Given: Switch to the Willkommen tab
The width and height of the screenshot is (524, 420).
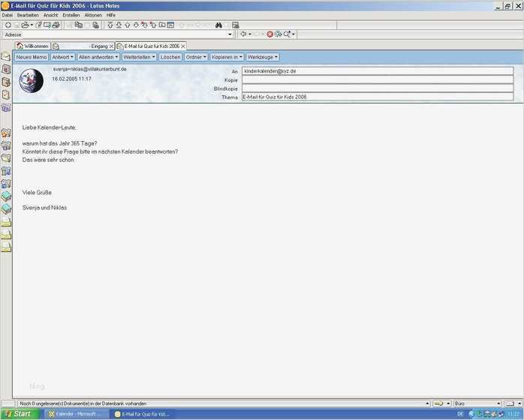Looking at the screenshot, I should tap(33, 46).
